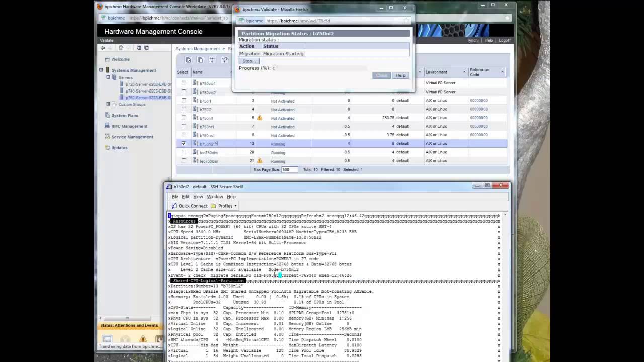Click the tec750lpar partition name
This screenshot has height=362, width=644.
tap(209, 161)
